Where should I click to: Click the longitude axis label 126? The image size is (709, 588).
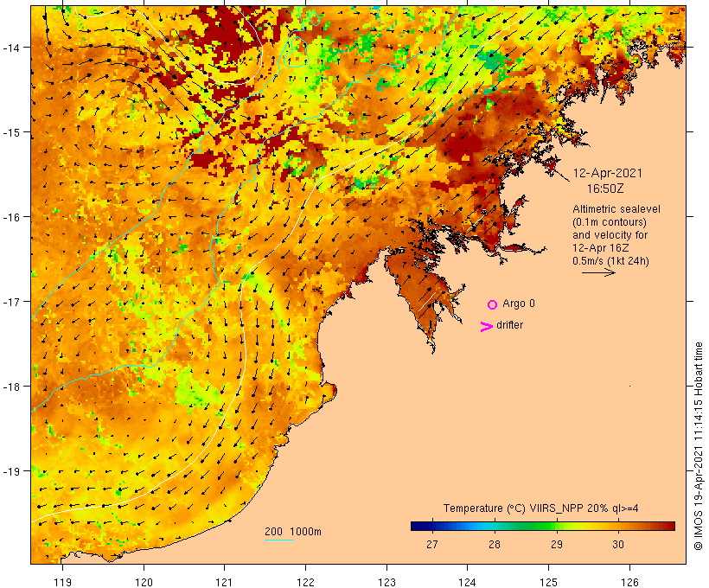coord(629,582)
